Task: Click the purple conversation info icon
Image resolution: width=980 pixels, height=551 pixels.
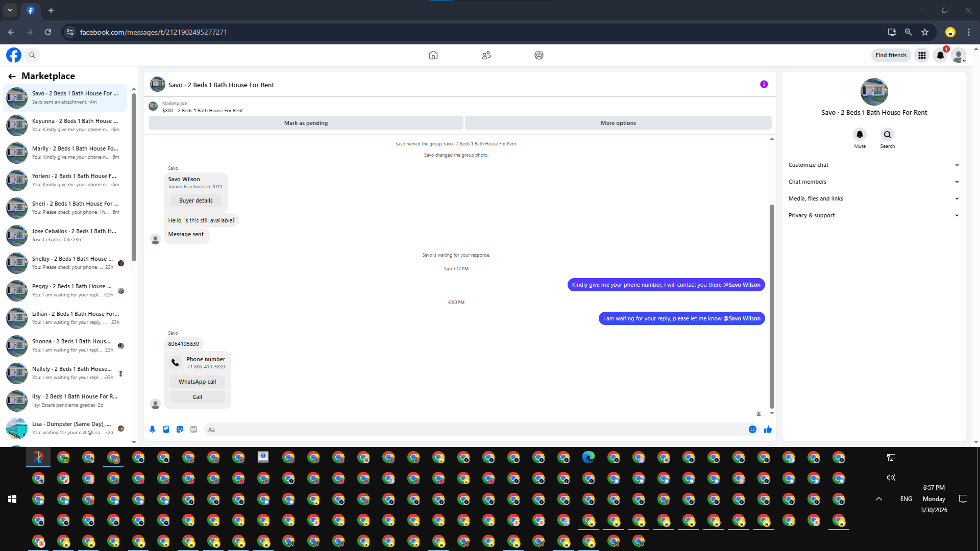Action: tap(764, 84)
